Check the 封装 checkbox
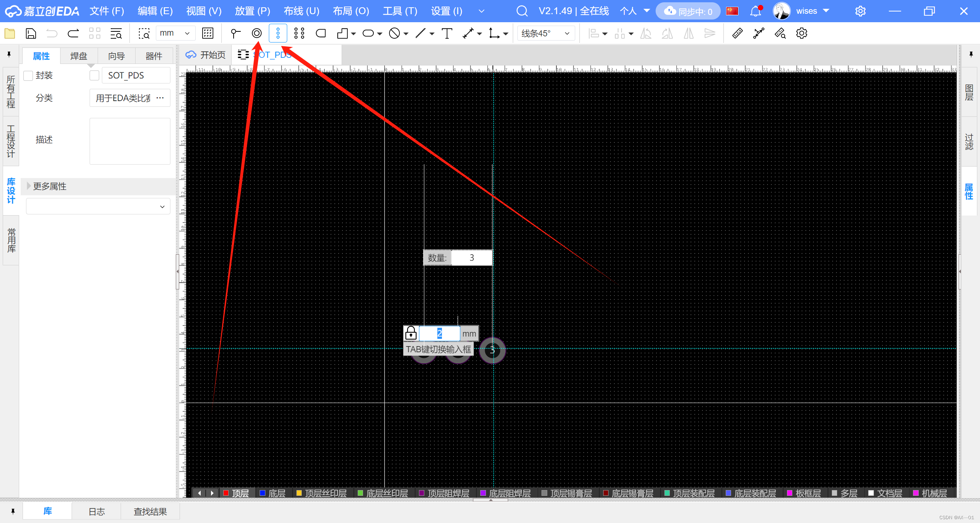This screenshot has width=980, height=523. [x=28, y=75]
